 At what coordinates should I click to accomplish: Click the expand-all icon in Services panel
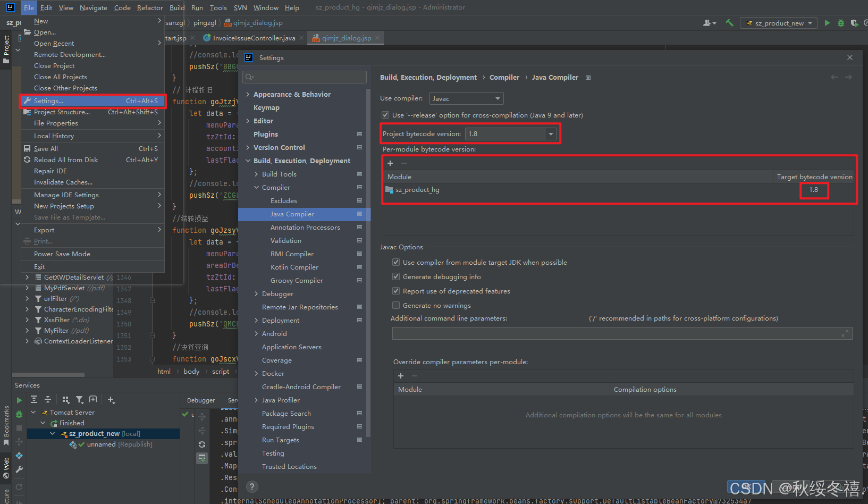coord(35,399)
